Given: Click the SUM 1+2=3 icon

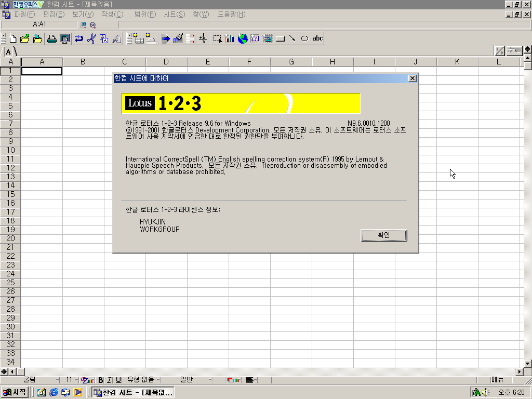Looking at the screenshot, I should point(203,38).
